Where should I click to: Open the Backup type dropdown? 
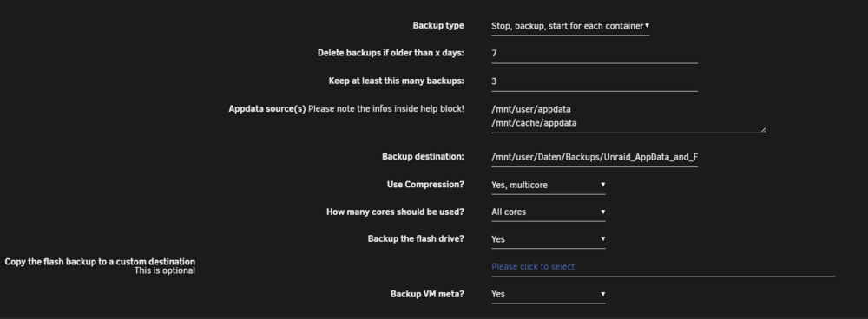click(x=570, y=26)
